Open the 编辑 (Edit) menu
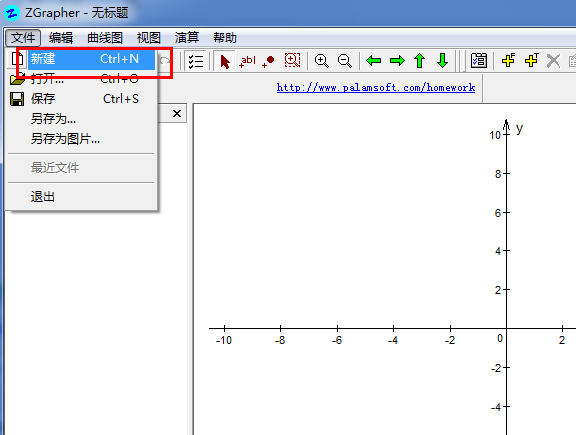This screenshot has width=576, height=435. (x=61, y=37)
